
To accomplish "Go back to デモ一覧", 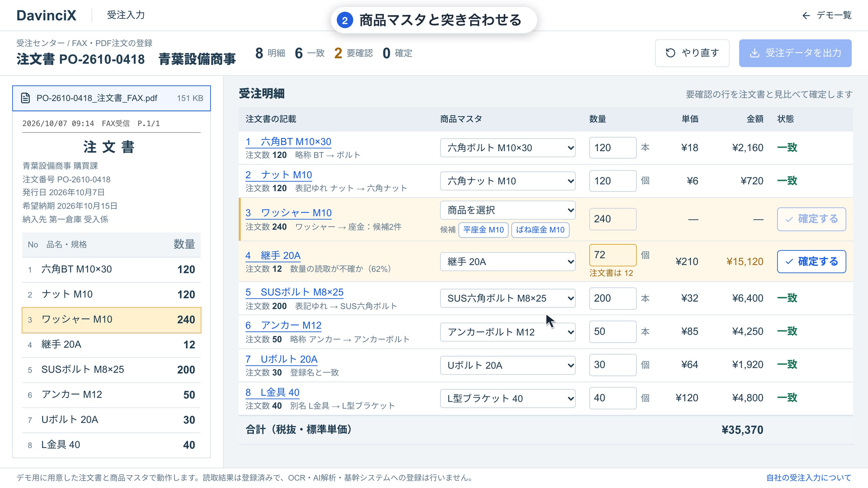I will 827,15.
